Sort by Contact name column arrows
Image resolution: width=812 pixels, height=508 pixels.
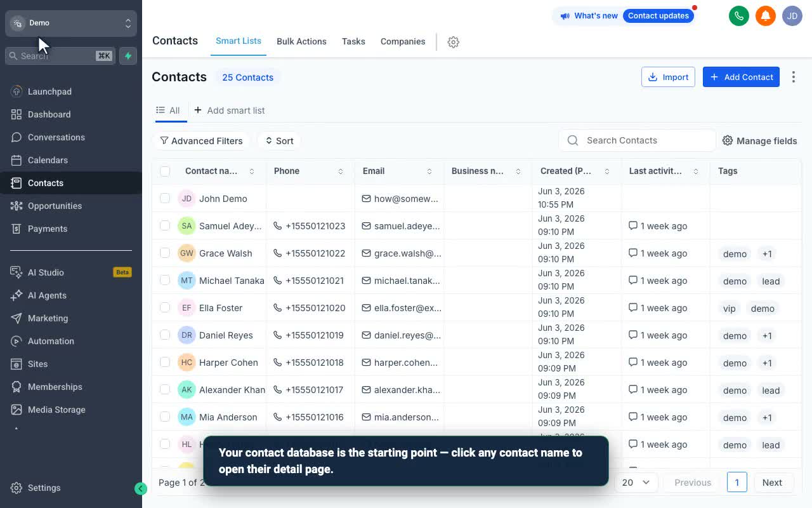point(252,171)
